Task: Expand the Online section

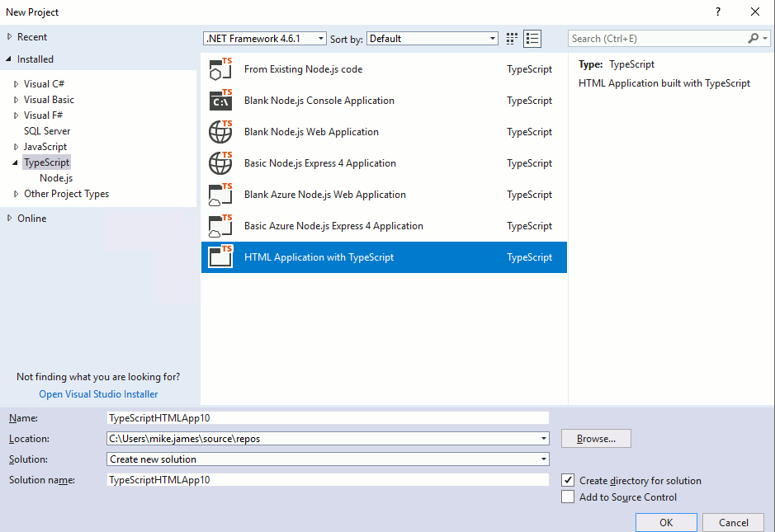Action: [x=9, y=218]
